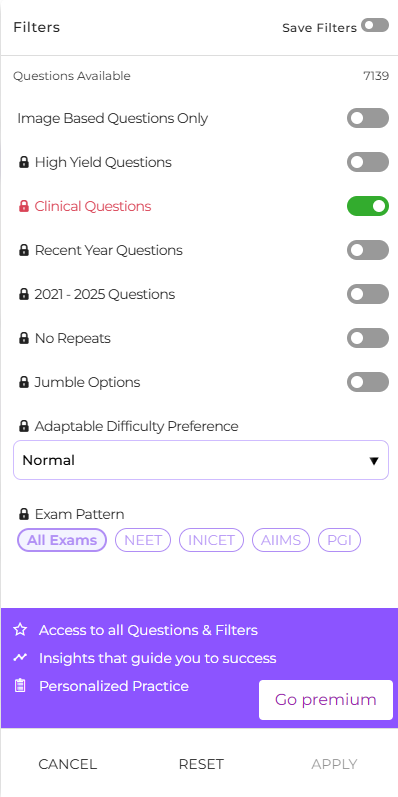Viewport: 398px width, 797px height.
Task: Click the lock icon beside 2021 - 2025 Questions
Action: click(23, 294)
